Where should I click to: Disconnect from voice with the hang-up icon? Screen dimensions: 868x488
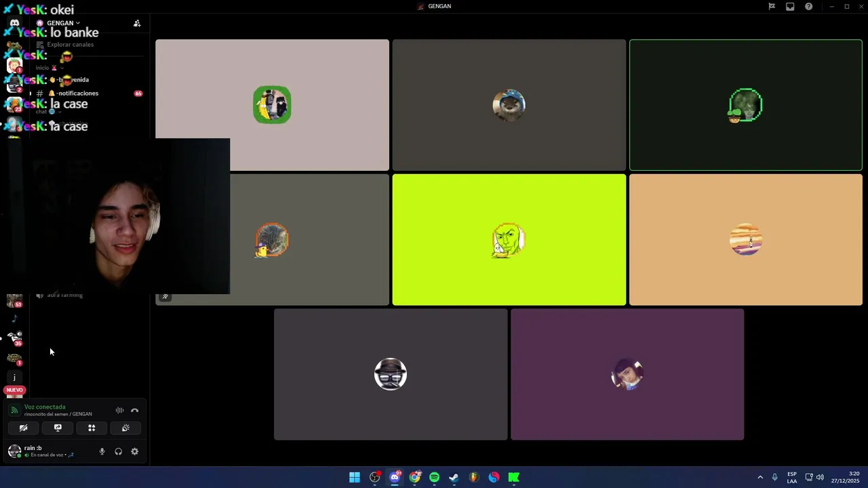click(134, 410)
